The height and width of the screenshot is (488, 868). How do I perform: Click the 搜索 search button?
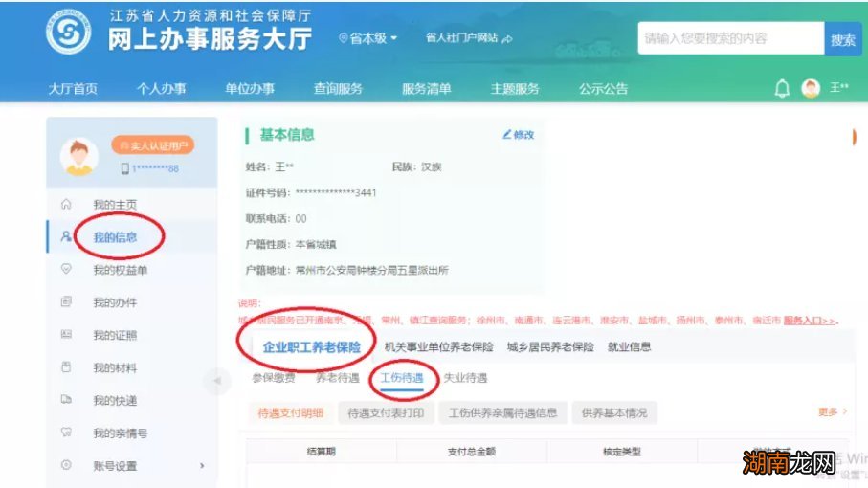(x=842, y=38)
